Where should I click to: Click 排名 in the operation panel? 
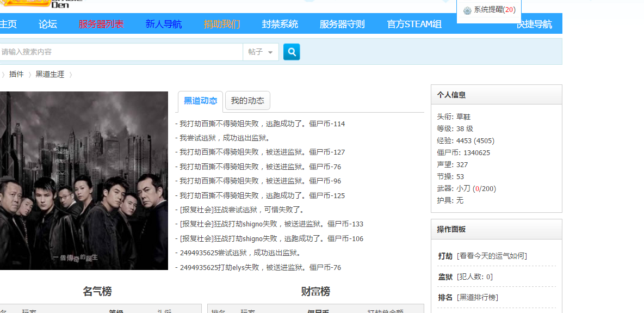click(x=445, y=297)
